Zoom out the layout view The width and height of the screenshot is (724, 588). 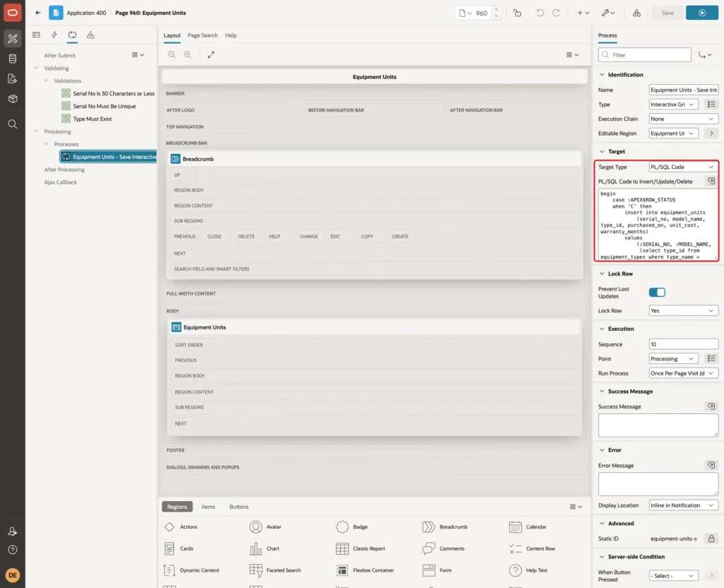[172, 54]
